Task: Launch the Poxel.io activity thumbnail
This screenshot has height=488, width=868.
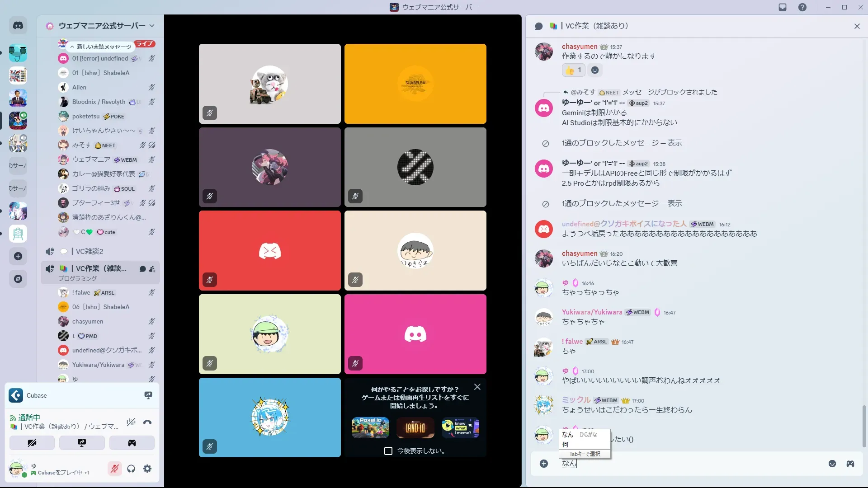Action: 370,427
